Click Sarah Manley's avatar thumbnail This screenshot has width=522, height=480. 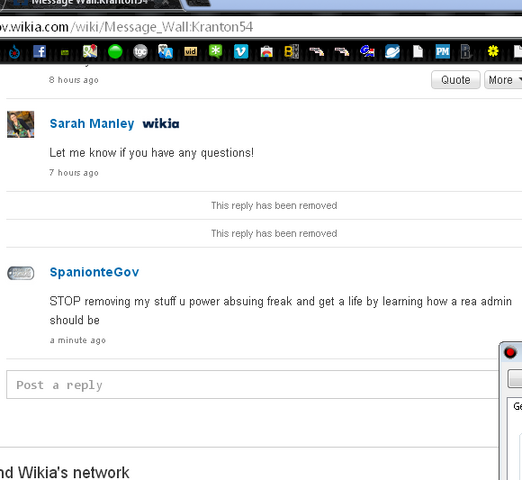[x=21, y=124]
